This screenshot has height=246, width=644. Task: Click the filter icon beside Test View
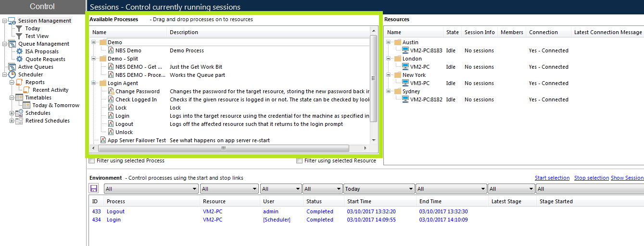tap(19, 36)
